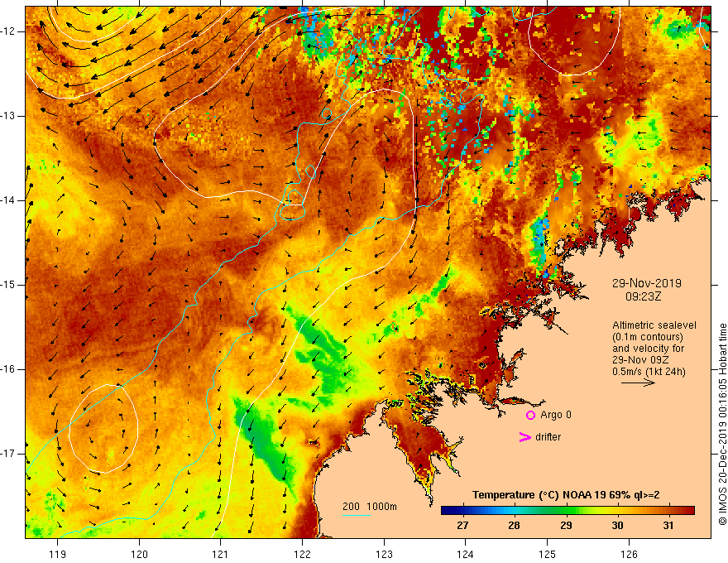Click the magenta Argo circle legend marker

(x=530, y=415)
